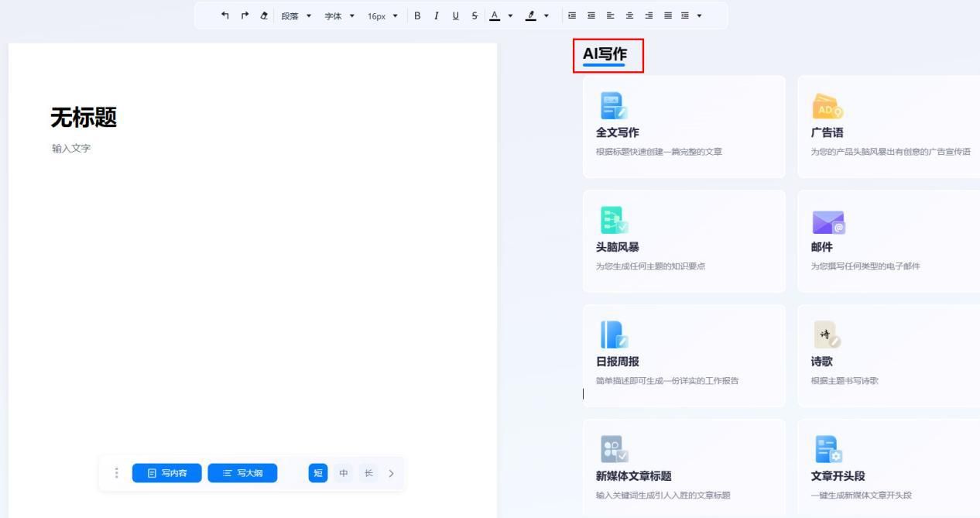980x518 pixels.
Task: Click the 日报周报 notebook icon
Action: pyautogui.click(x=615, y=334)
